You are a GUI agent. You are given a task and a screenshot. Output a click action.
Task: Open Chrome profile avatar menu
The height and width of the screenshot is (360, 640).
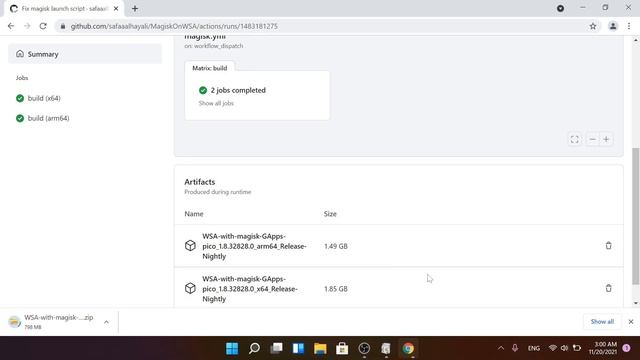(x=613, y=26)
